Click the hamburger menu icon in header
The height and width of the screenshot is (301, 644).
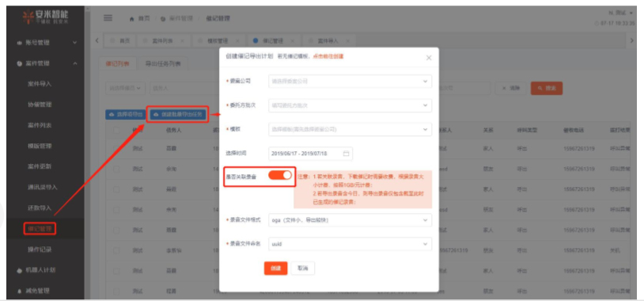click(x=108, y=18)
